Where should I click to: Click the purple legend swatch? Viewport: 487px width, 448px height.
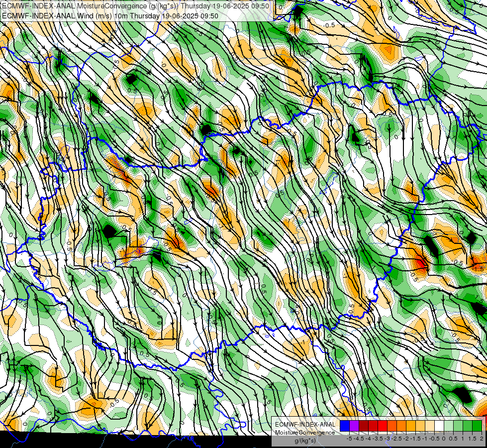(354, 426)
